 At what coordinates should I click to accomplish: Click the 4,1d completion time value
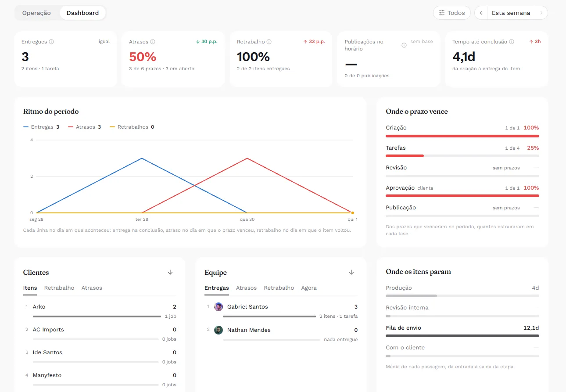(464, 57)
